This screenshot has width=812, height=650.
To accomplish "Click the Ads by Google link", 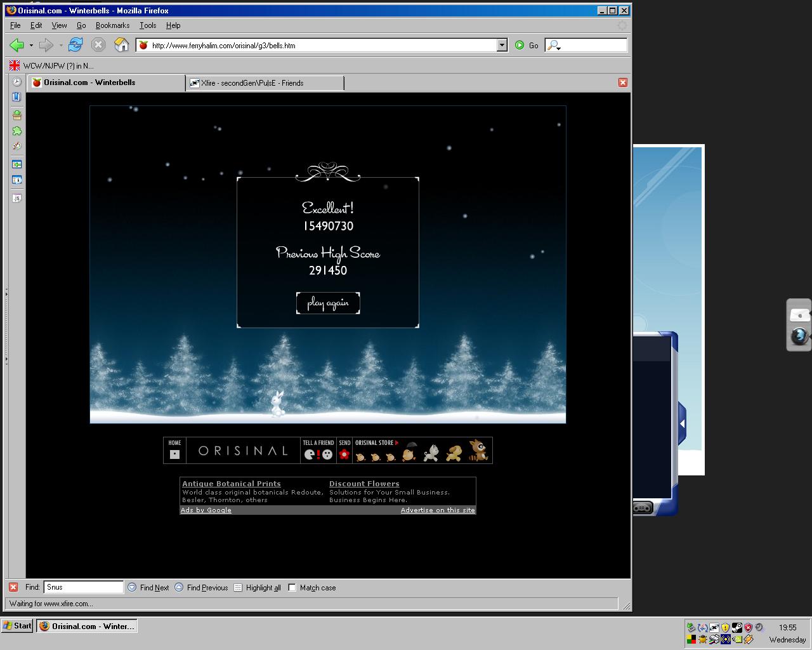I will pos(206,510).
